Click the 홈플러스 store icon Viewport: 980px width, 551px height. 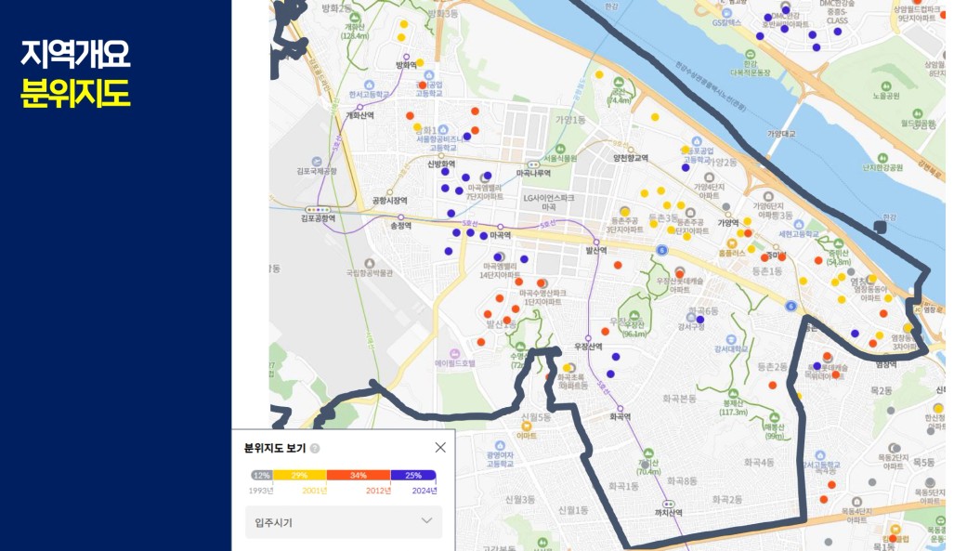click(x=731, y=243)
